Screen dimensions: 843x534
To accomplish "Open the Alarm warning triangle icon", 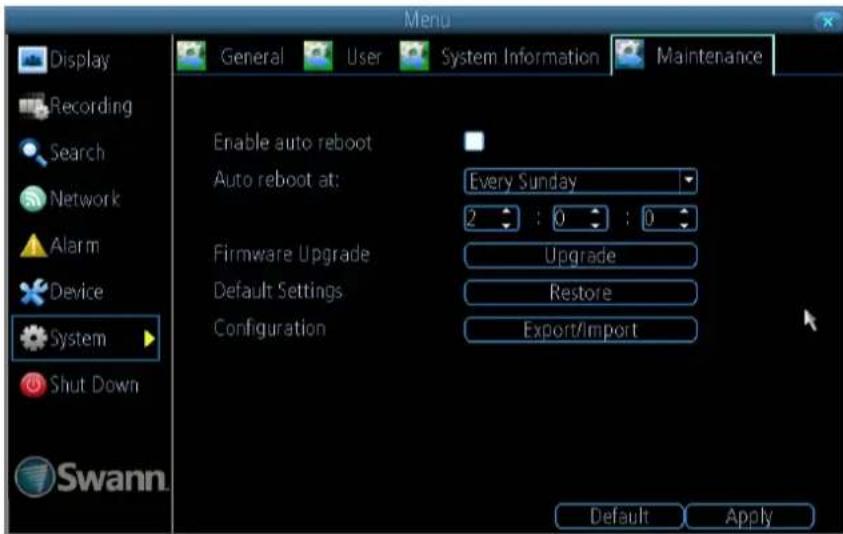I will click(33, 246).
